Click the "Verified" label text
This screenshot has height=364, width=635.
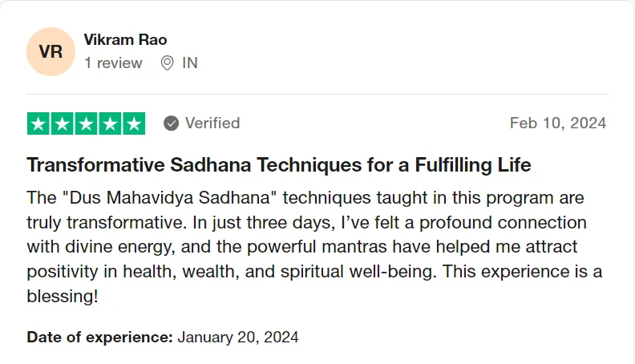click(212, 123)
